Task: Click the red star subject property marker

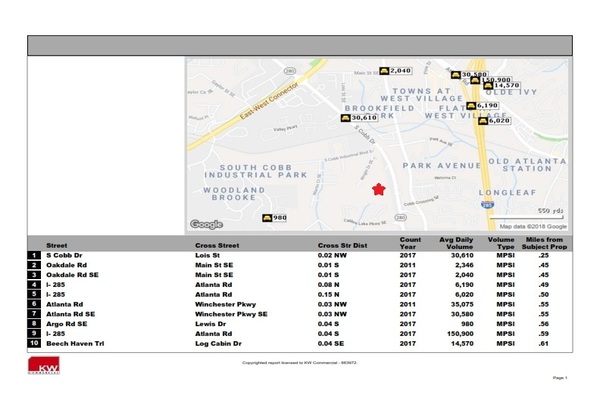Action: pyautogui.click(x=379, y=189)
